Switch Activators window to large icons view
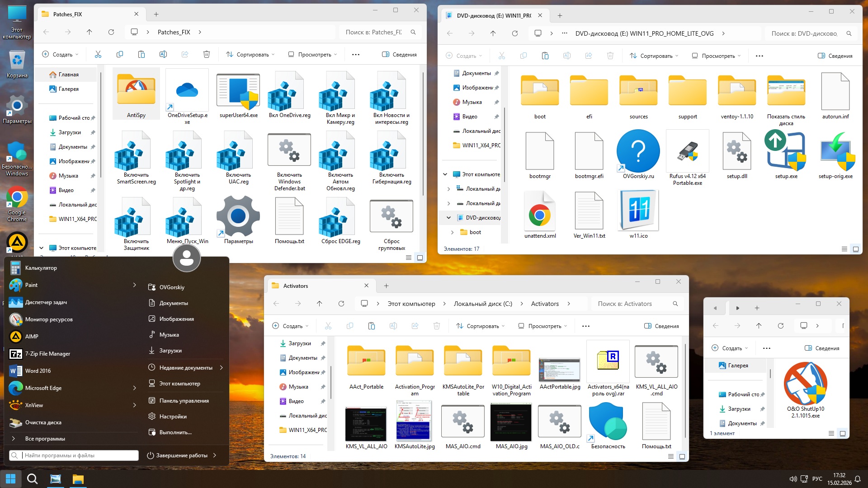Viewport: 868px width, 488px height. coord(682,456)
